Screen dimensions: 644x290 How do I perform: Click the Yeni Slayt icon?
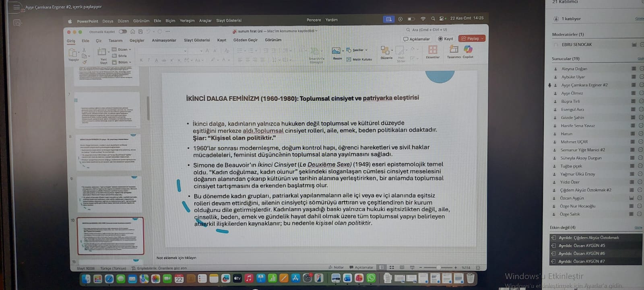103,52
